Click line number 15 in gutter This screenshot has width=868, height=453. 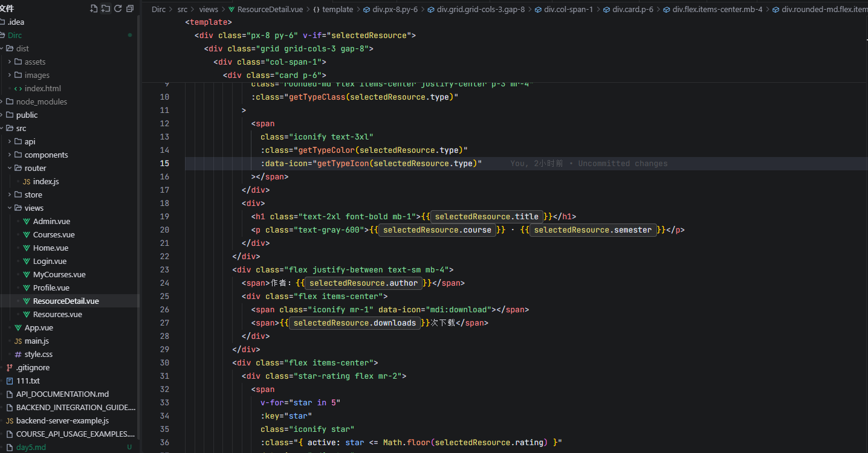165,164
